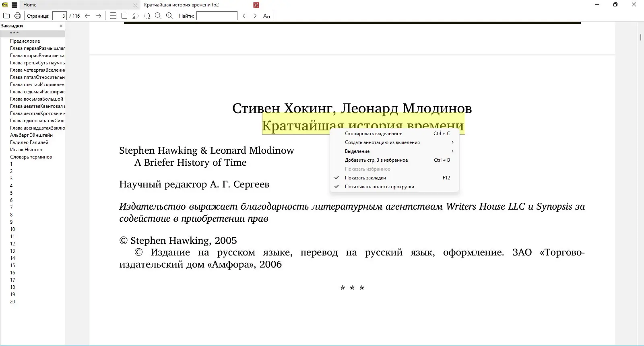The width and height of the screenshot is (644, 346).
Task: Toggle match case (Aa) for search
Action: tap(266, 16)
